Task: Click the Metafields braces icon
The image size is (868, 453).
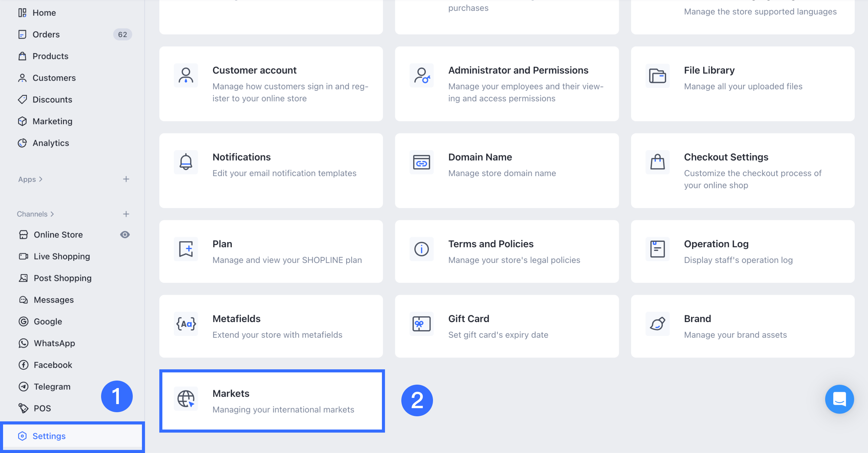Action: (186, 324)
